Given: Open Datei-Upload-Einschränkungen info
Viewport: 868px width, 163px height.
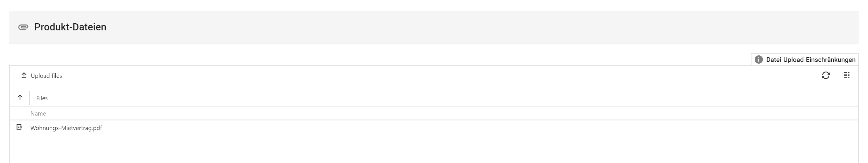Looking at the screenshot, I should pyautogui.click(x=810, y=60).
